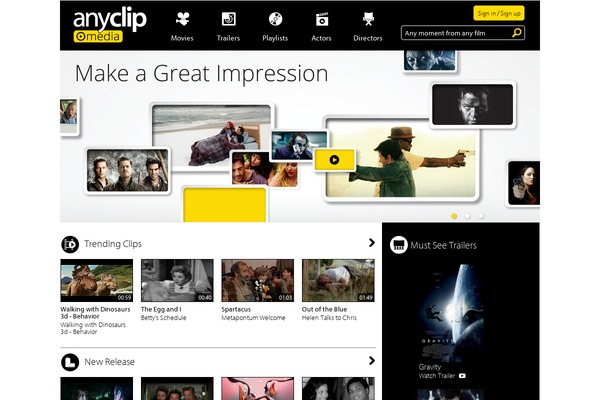Click the Watch Trailer link under Gravity
Image resolution: width=600 pixels, height=400 pixels.
tap(437, 376)
